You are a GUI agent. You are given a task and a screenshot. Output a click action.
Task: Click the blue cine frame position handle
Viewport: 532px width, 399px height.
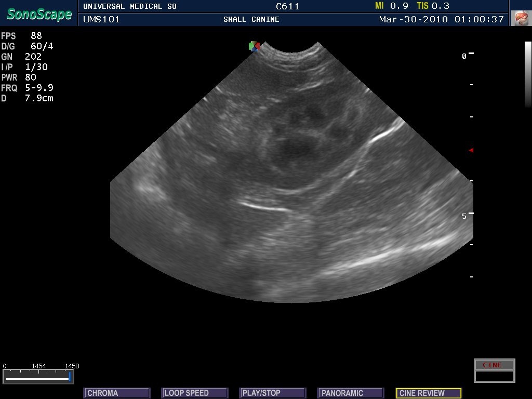click(70, 377)
